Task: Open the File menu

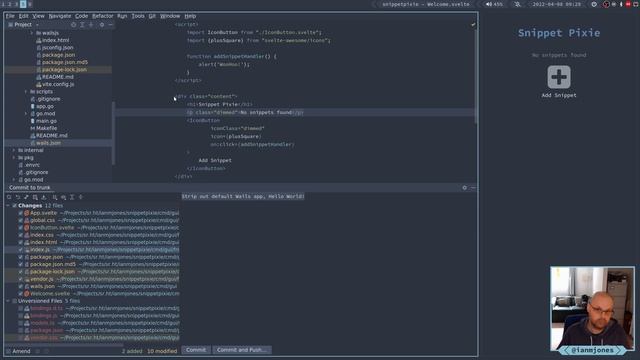Action: point(10,16)
